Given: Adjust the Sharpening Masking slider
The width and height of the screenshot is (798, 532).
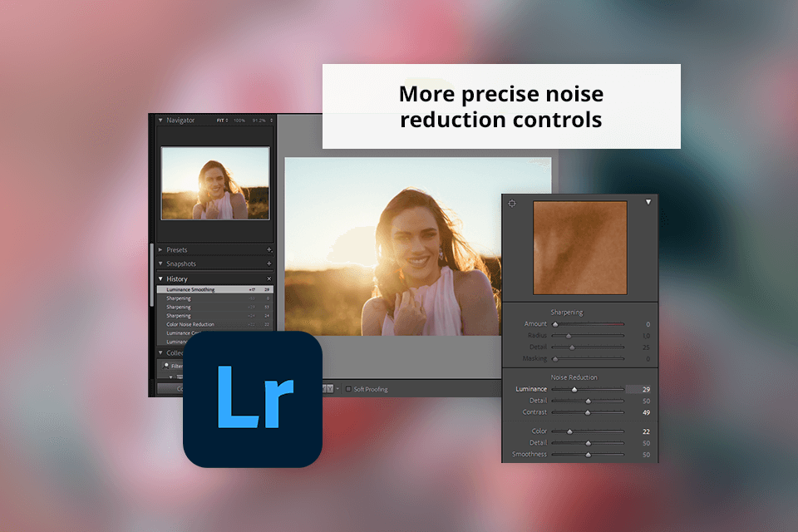Looking at the screenshot, I should 588,359.
